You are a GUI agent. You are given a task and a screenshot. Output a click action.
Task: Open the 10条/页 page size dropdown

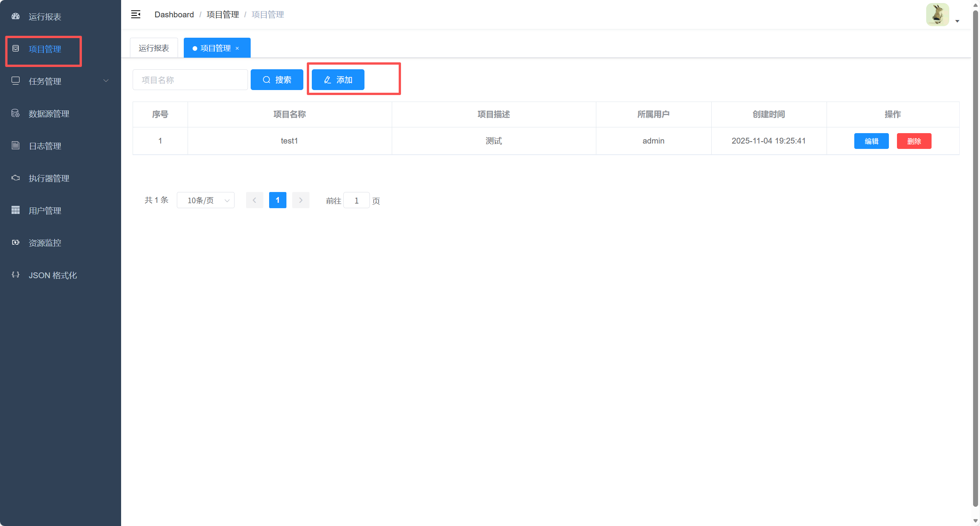point(205,200)
